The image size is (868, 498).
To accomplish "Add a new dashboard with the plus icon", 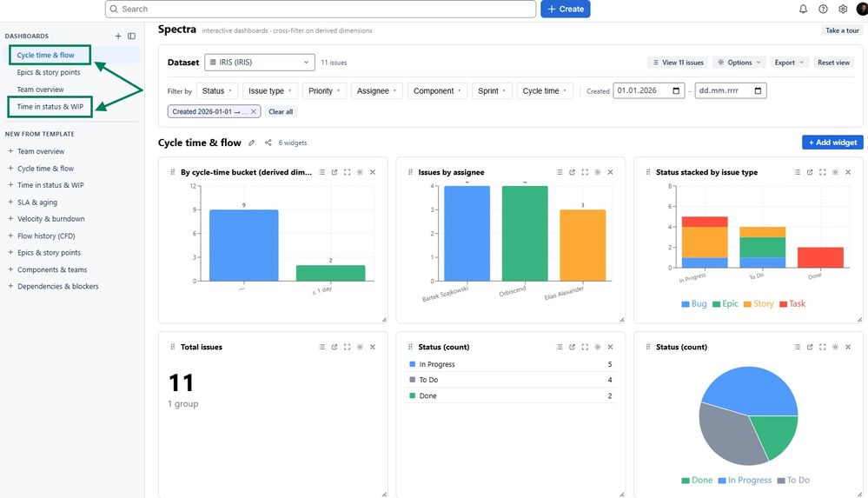I will pyautogui.click(x=118, y=36).
